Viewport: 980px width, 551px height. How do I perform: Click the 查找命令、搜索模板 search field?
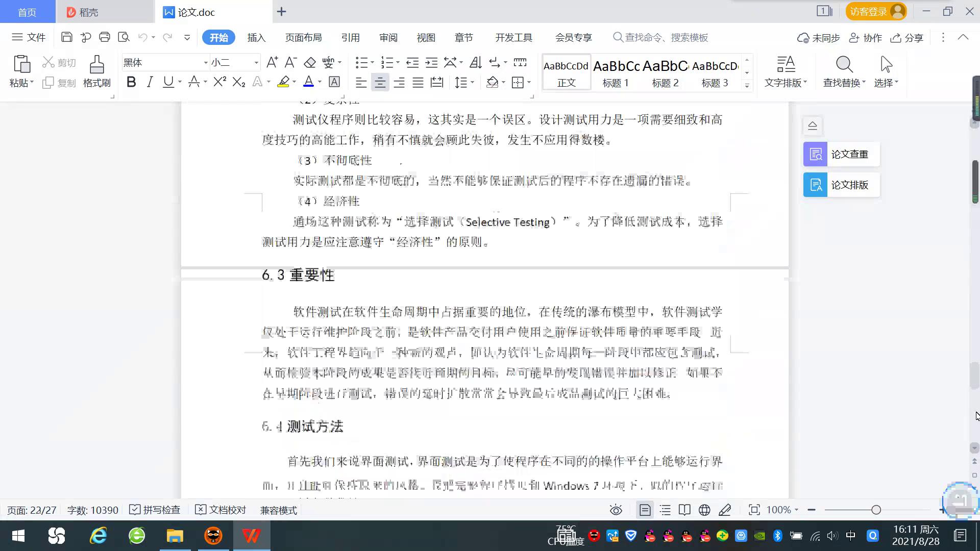pyautogui.click(x=664, y=38)
